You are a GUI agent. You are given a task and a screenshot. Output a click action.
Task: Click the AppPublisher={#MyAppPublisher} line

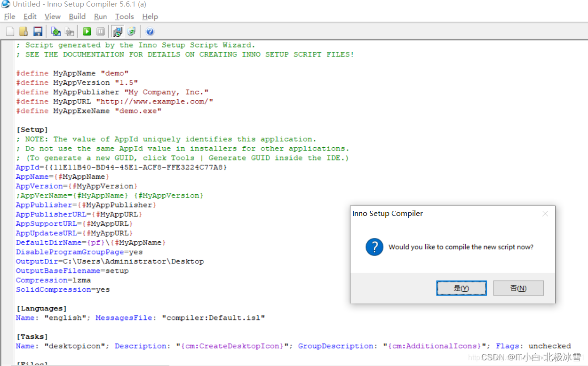point(86,205)
